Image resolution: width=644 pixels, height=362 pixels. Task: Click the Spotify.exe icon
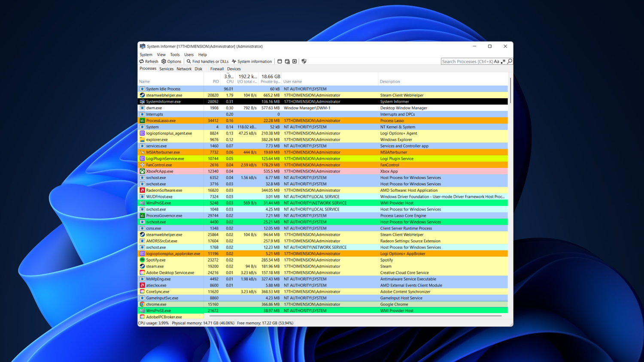tap(142, 260)
